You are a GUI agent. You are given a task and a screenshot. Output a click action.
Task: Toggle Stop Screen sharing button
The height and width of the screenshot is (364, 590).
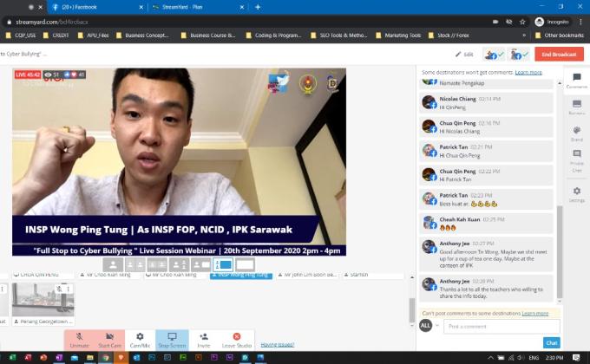pos(172,339)
